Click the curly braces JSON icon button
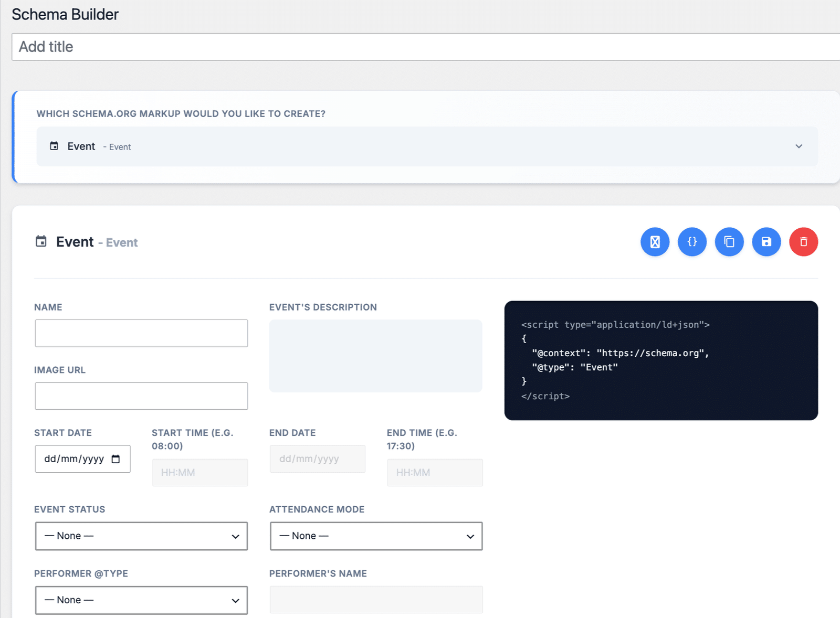 pyautogui.click(x=692, y=242)
